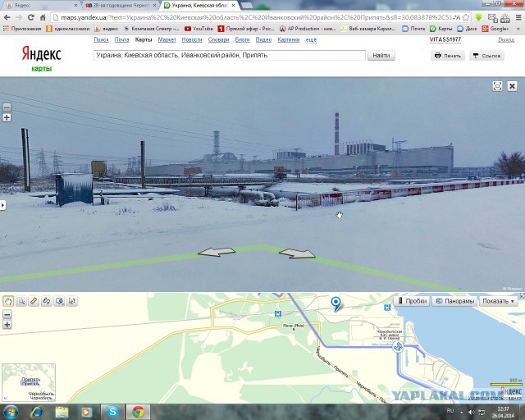Move panorama along the right navigation arrow
This screenshot has width=525, height=420.
pos(297,253)
